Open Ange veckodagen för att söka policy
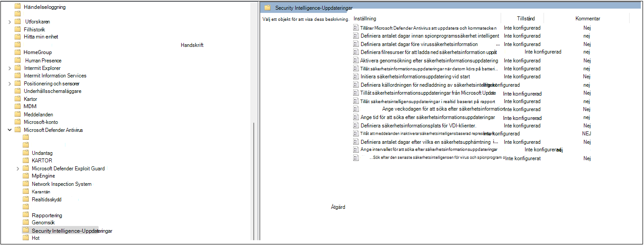Image resolution: width=644 pixels, height=246 pixels. tap(443, 109)
